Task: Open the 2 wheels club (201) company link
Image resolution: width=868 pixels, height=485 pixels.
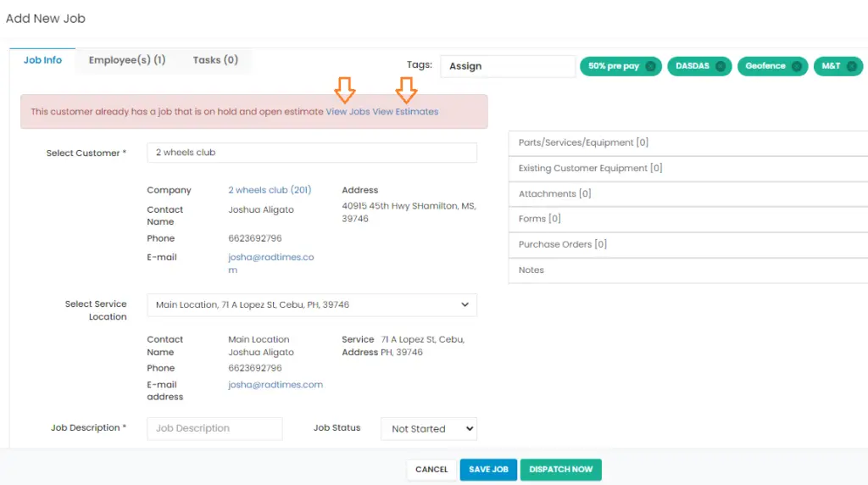Action: (270, 190)
